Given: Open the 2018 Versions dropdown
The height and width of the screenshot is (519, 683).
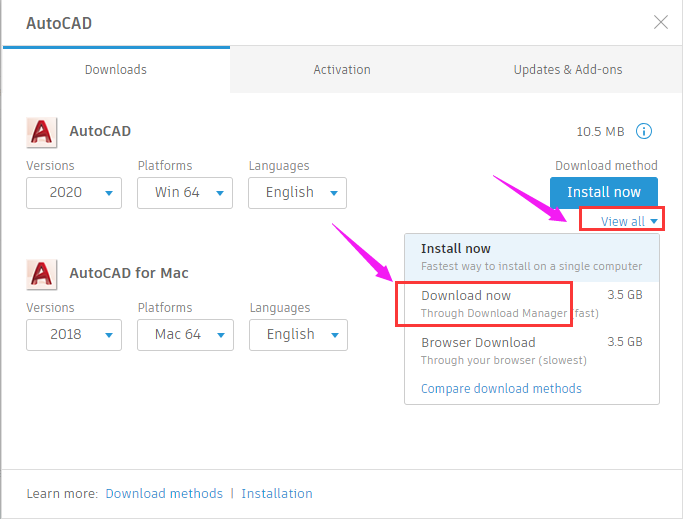Looking at the screenshot, I should click(74, 335).
